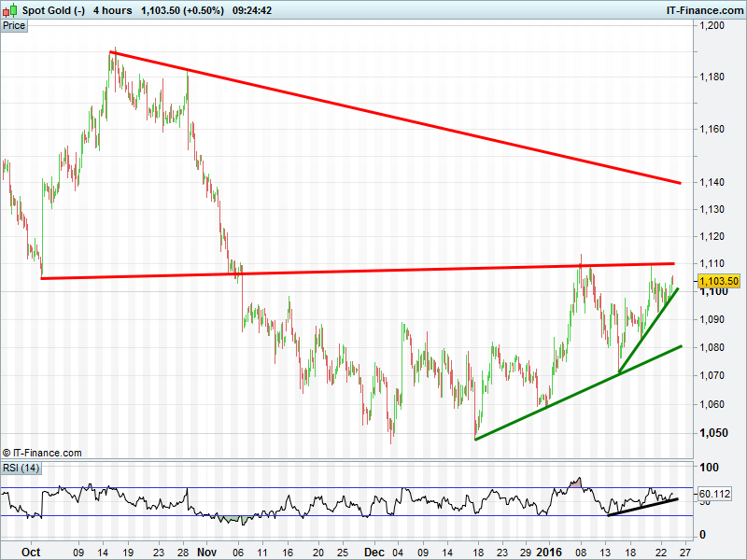This screenshot has width=747, height=560.
Task: Click the RSI value tag 60.112
Action: tap(714, 494)
